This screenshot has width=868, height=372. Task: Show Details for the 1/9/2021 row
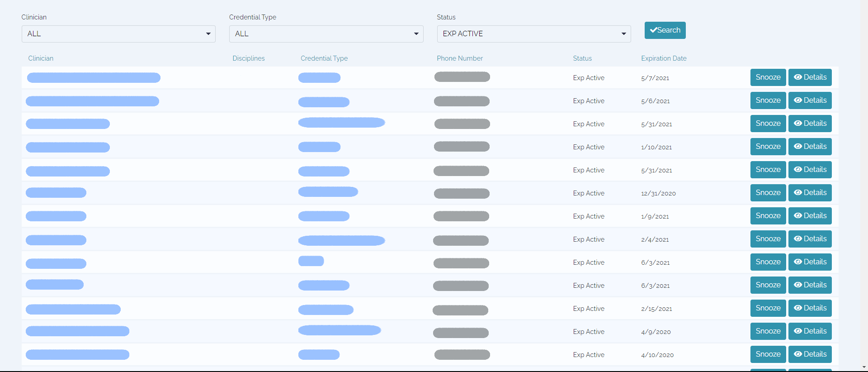(x=810, y=216)
